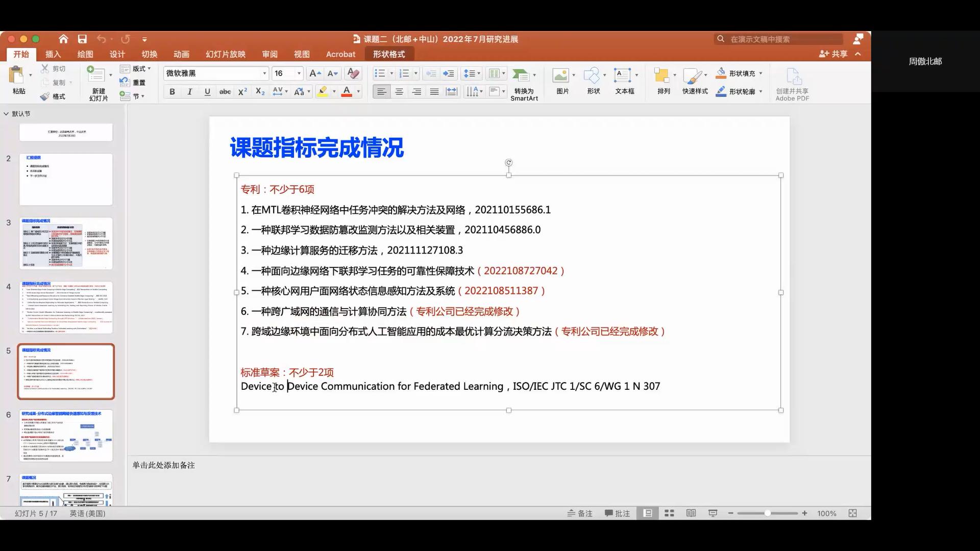Search in presentation field

pyautogui.click(x=779, y=39)
